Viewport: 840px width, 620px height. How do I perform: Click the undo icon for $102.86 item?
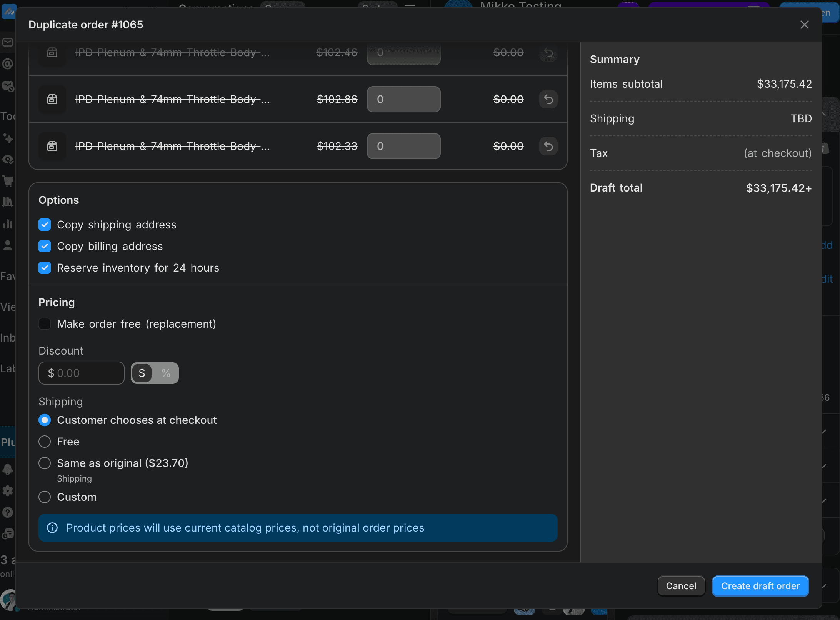pyautogui.click(x=548, y=100)
